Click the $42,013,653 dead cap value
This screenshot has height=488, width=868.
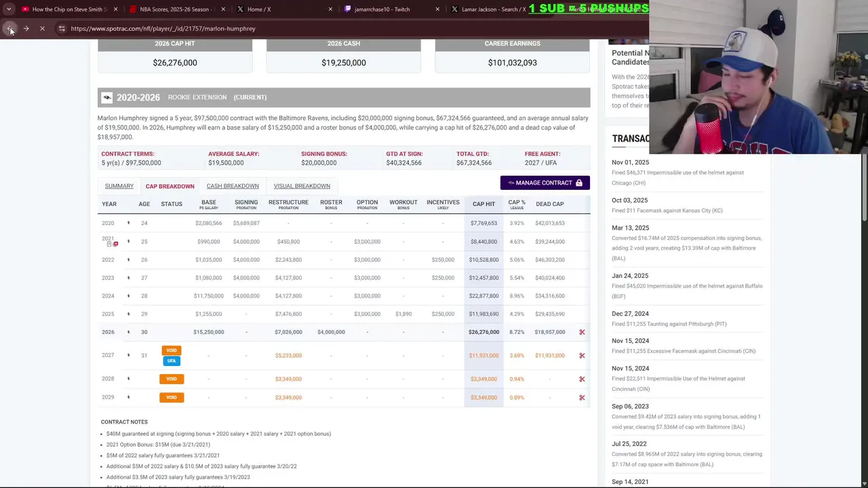[x=549, y=223]
